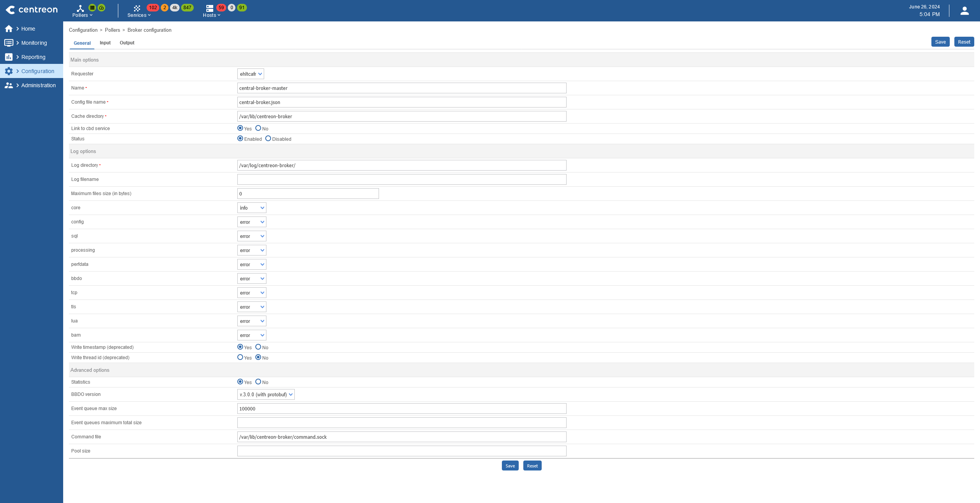Click the 4k unknown services badge

pos(175,8)
